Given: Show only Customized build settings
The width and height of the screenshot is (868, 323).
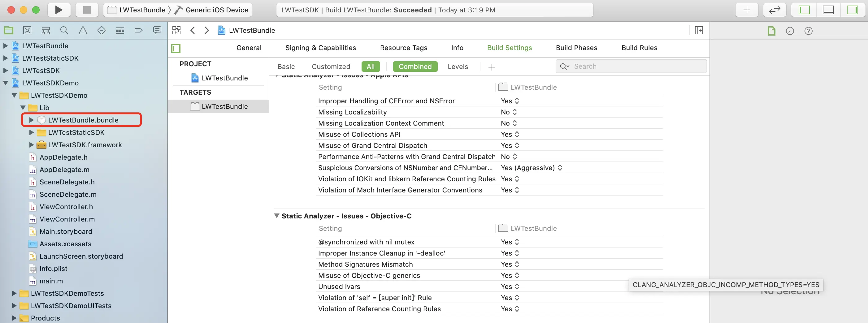Looking at the screenshot, I should pos(331,67).
